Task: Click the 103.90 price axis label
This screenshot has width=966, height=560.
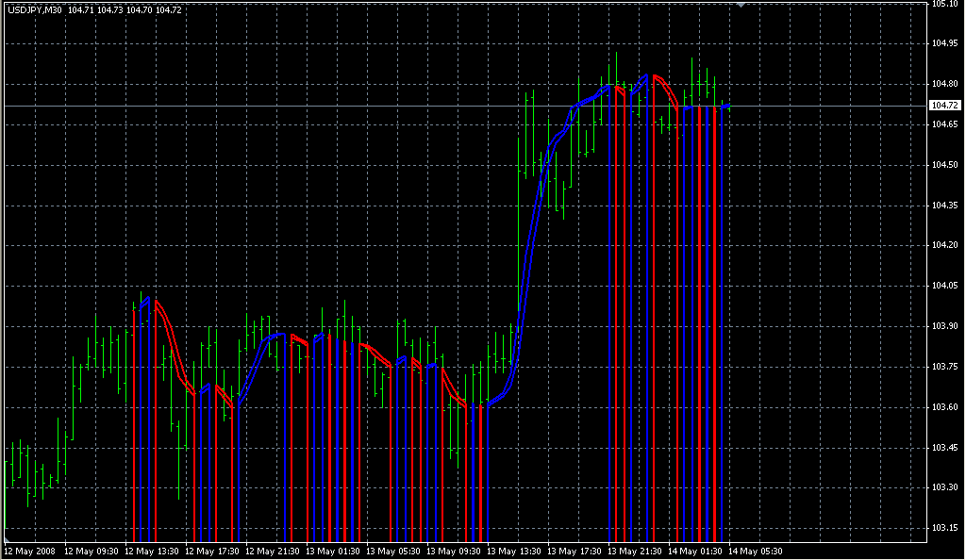Action: (944, 326)
